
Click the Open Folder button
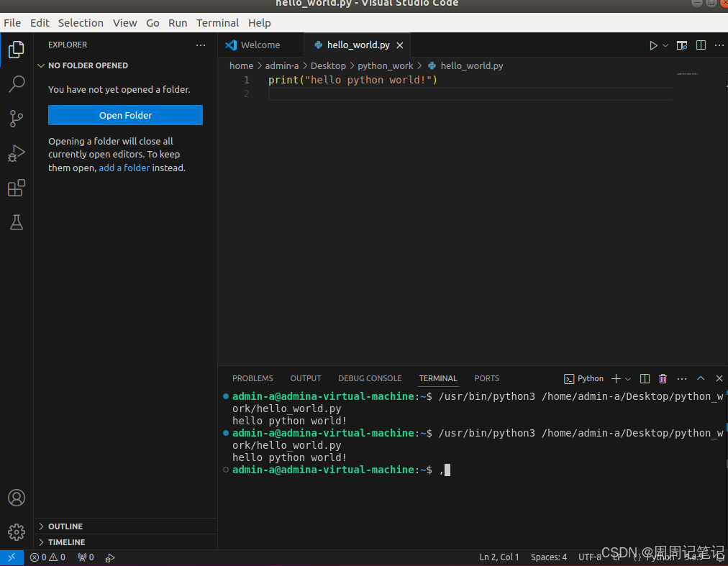125,115
